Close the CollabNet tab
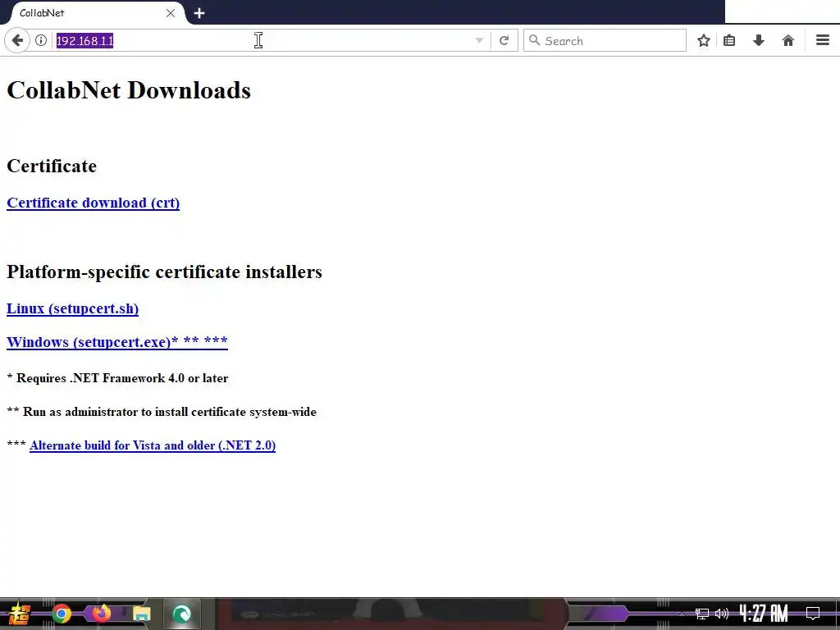Viewport: 840px width, 630px height. click(171, 13)
